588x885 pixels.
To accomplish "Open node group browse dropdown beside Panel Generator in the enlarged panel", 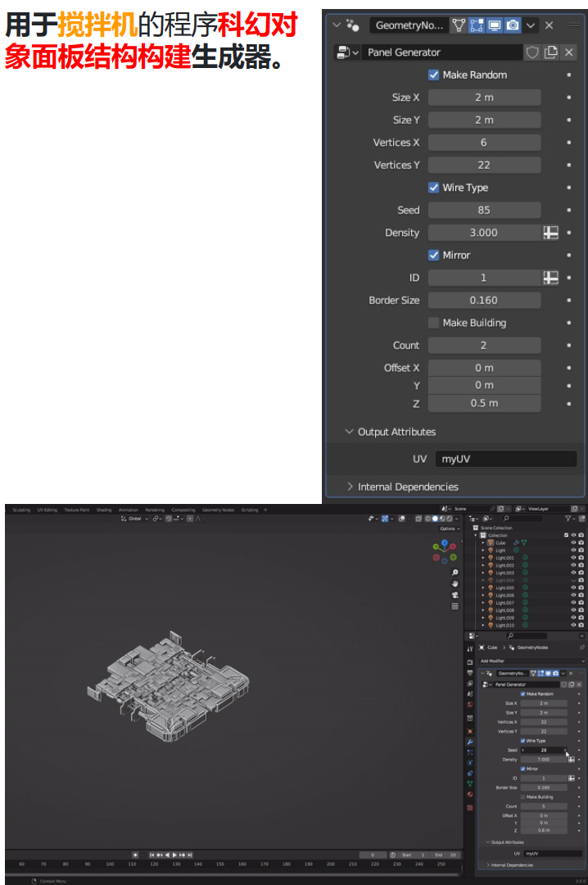I will click(x=347, y=52).
